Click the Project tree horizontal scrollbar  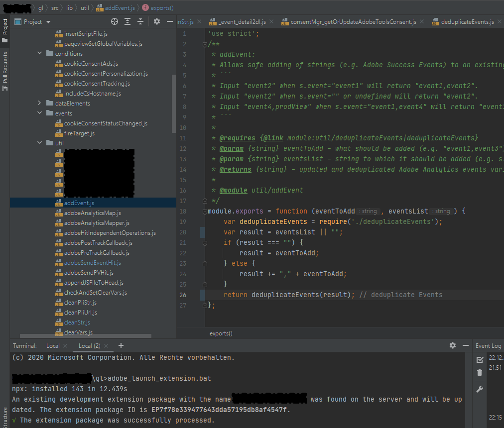click(x=86, y=336)
